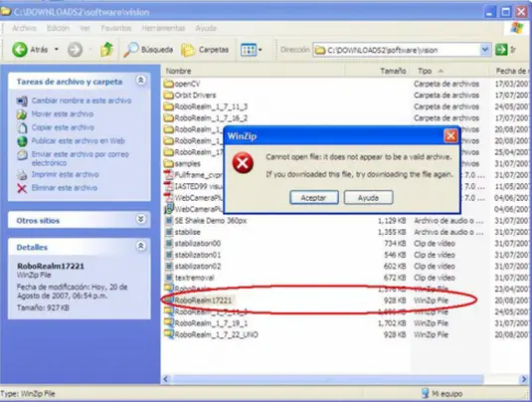
Task: Click the red X delete icon in tasks
Action: pyautogui.click(x=22, y=188)
